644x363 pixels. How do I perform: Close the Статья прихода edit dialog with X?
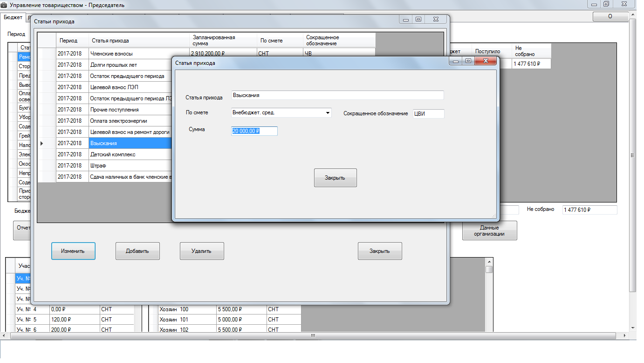pyautogui.click(x=486, y=61)
